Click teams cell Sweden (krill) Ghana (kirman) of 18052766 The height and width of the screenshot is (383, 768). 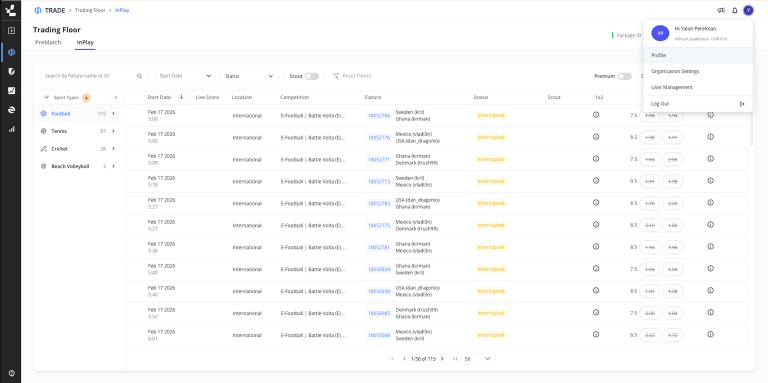tap(413, 116)
